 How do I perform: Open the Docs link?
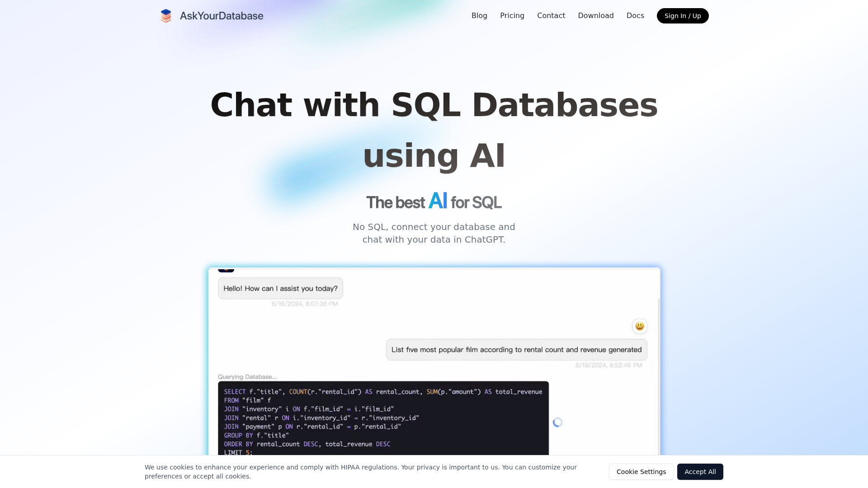[635, 16]
